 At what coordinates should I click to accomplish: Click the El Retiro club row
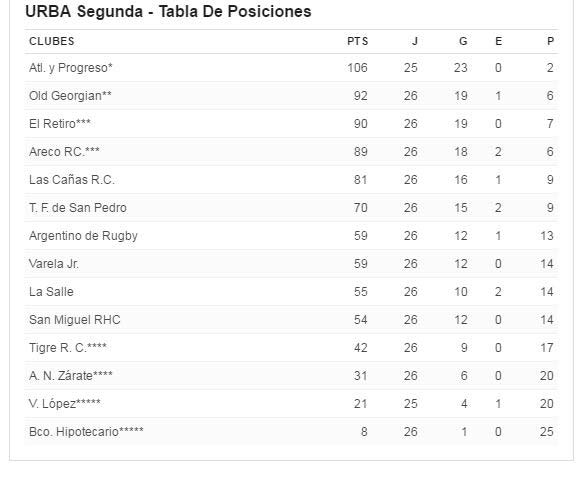tap(291, 124)
